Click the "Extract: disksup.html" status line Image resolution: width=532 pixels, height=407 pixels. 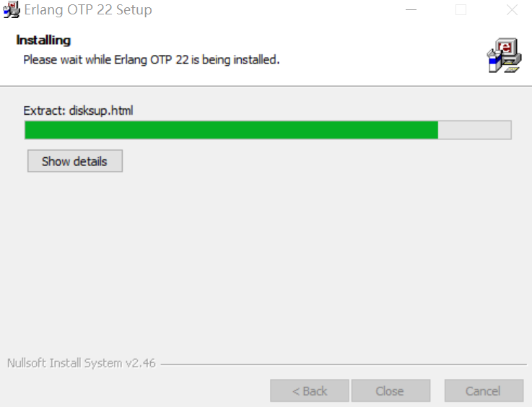(x=78, y=110)
